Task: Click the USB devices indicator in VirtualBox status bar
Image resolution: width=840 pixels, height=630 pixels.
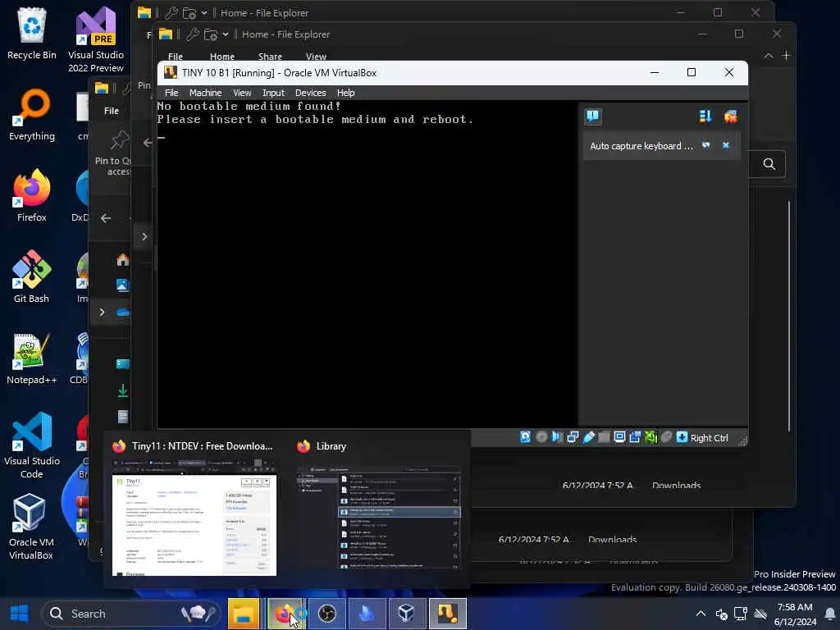Action: pyautogui.click(x=588, y=437)
